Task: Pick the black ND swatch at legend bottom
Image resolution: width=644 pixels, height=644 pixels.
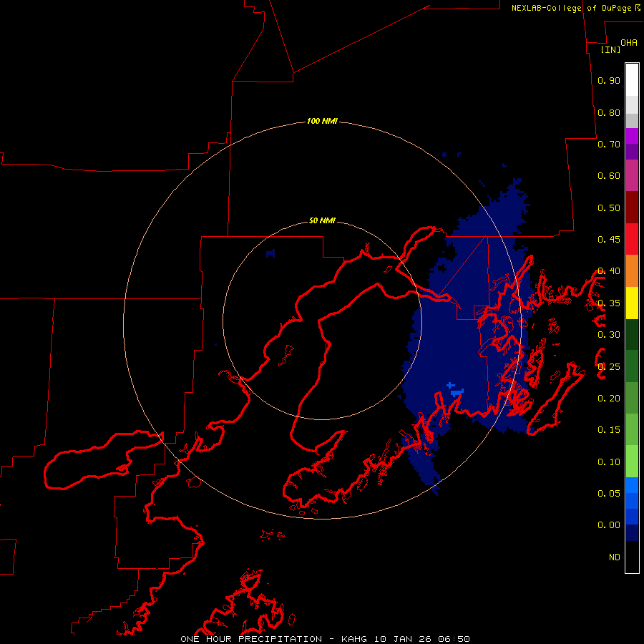Action: [x=632, y=557]
